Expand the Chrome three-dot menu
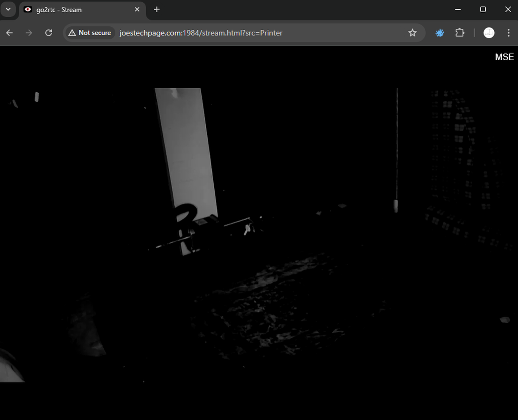This screenshot has height=420, width=518. click(509, 33)
